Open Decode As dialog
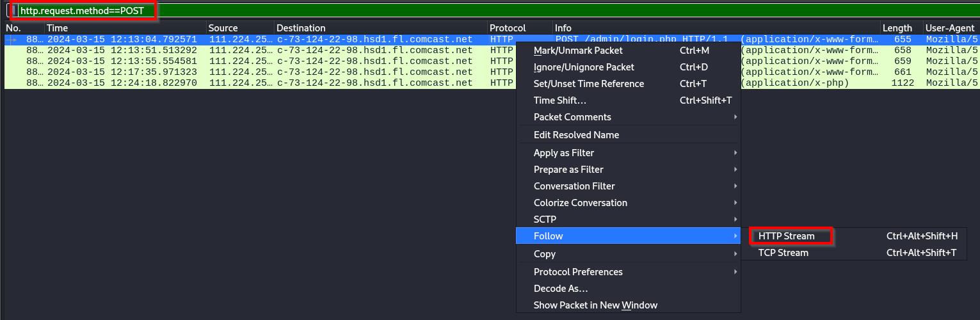The image size is (980, 320). coord(560,289)
